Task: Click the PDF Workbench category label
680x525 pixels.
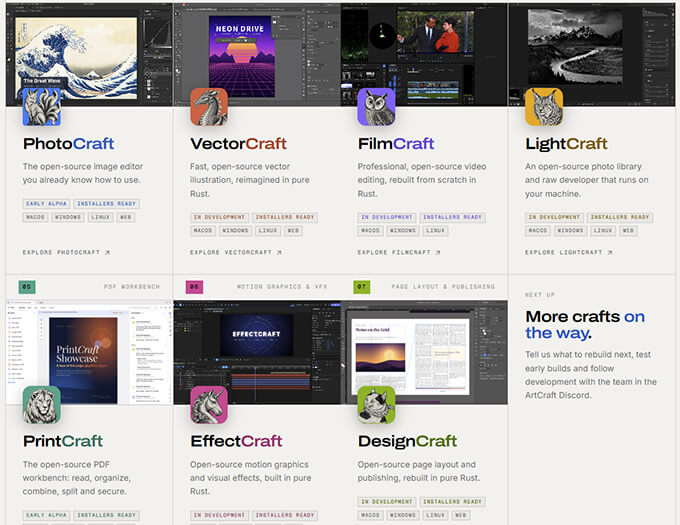Action: [132, 287]
